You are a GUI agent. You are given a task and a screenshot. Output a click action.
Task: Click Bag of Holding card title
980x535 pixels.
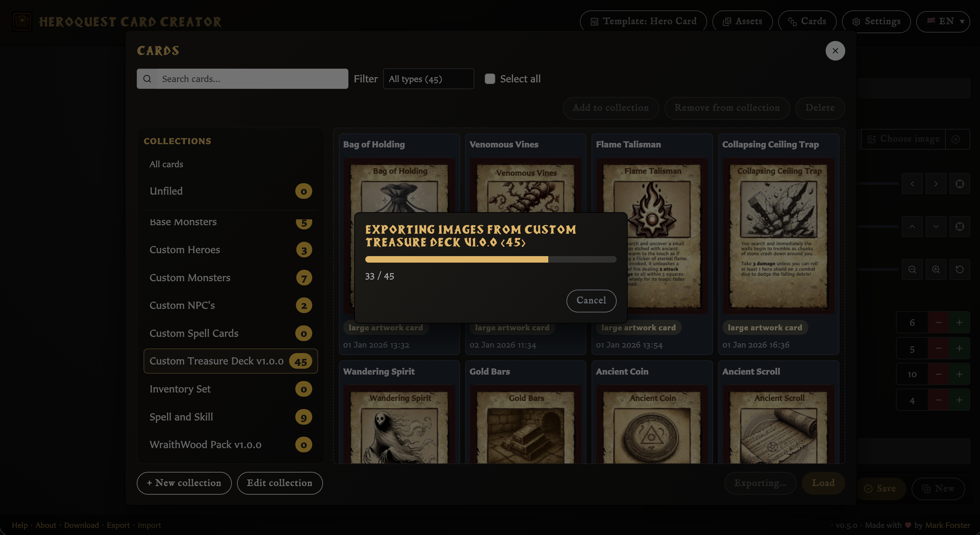(x=374, y=144)
